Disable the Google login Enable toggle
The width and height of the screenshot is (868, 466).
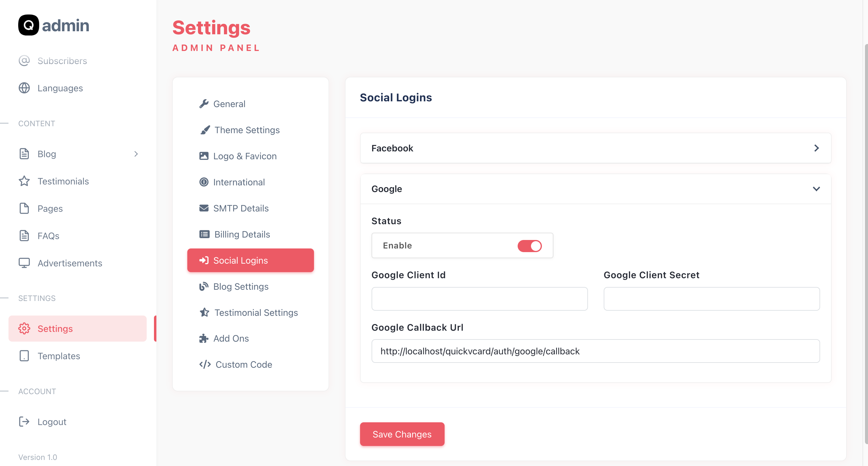(529, 246)
